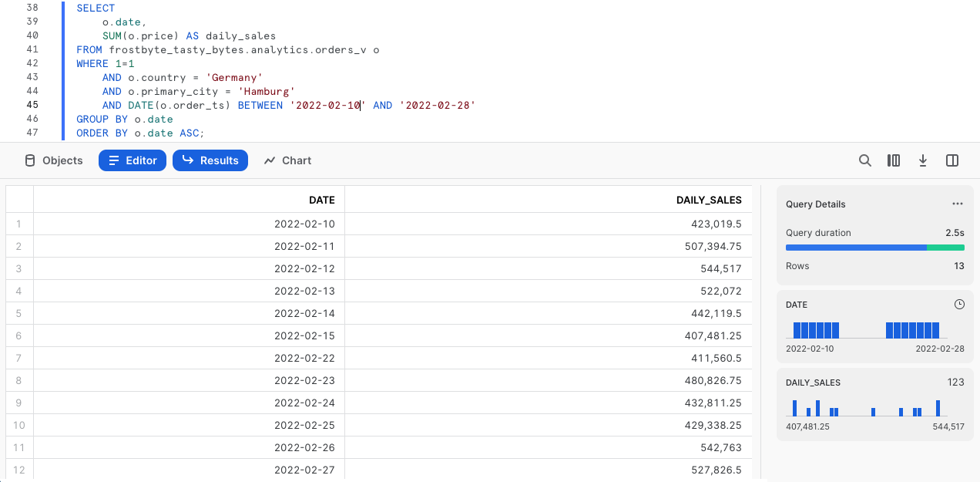The height and width of the screenshot is (482, 980).
Task: Click the 123 type icon in DAILY_SALES card
Action: click(955, 383)
